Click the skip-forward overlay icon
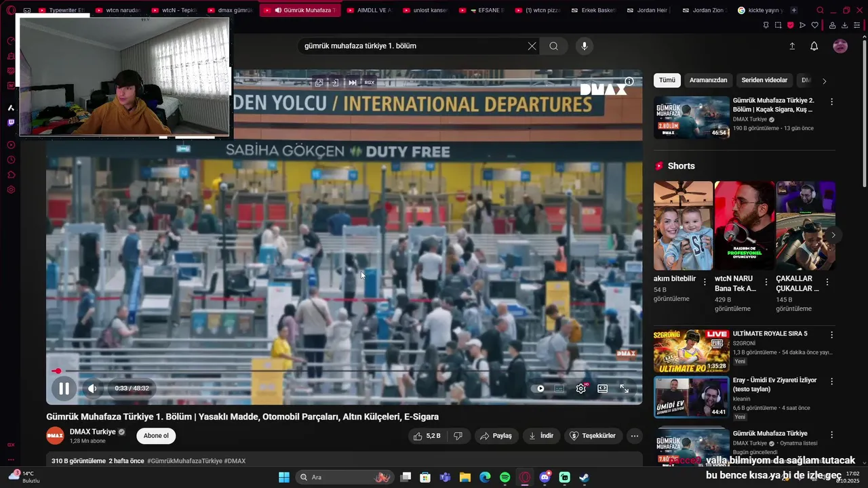Image resolution: width=868 pixels, height=488 pixels. [x=353, y=83]
